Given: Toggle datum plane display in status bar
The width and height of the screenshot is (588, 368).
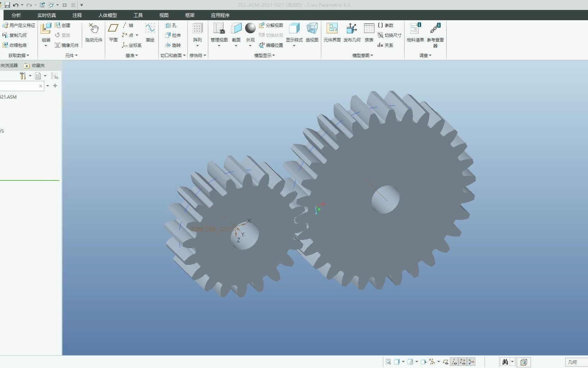Looking at the screenshot, I should [446, 362].
